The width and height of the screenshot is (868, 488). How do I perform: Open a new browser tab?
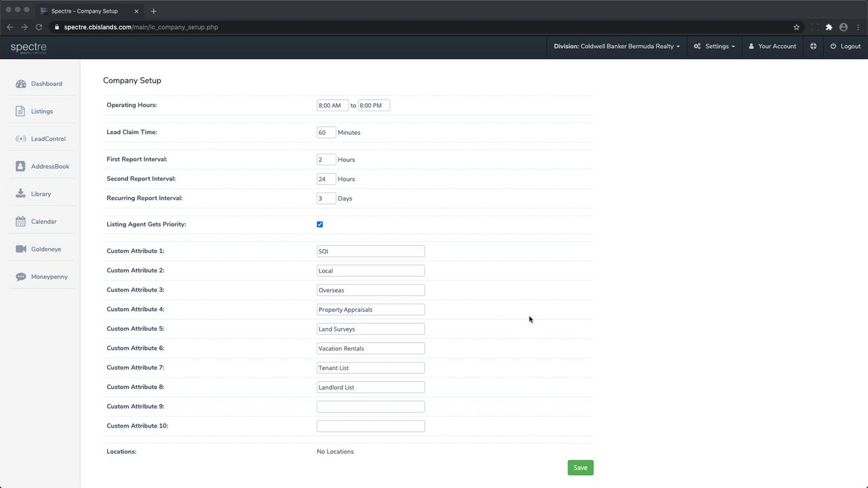[x=153, y=11]
